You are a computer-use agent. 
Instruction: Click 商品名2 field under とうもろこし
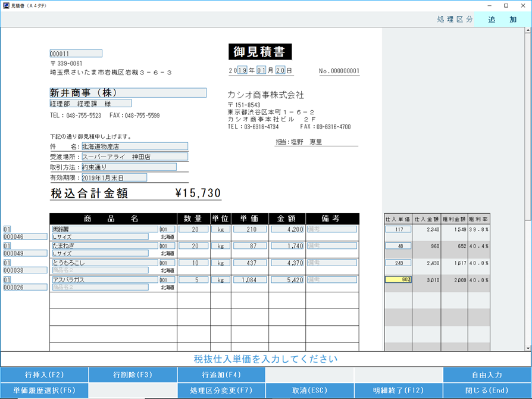point(100,270)
